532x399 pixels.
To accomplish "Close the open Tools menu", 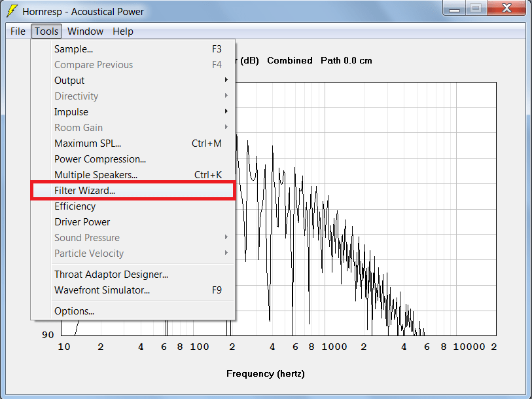I will point(46,31).
